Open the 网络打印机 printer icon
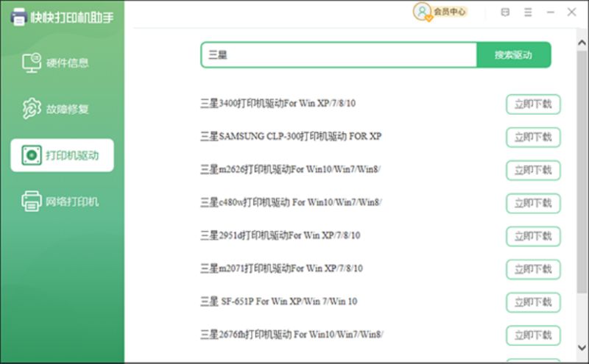The height and width of the screenshot is (364, 589). tap(32, 201)
